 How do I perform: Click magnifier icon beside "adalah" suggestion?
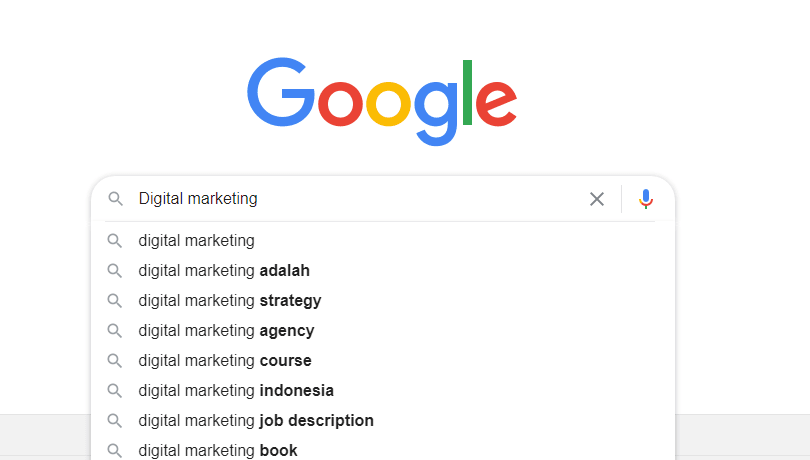115,270
